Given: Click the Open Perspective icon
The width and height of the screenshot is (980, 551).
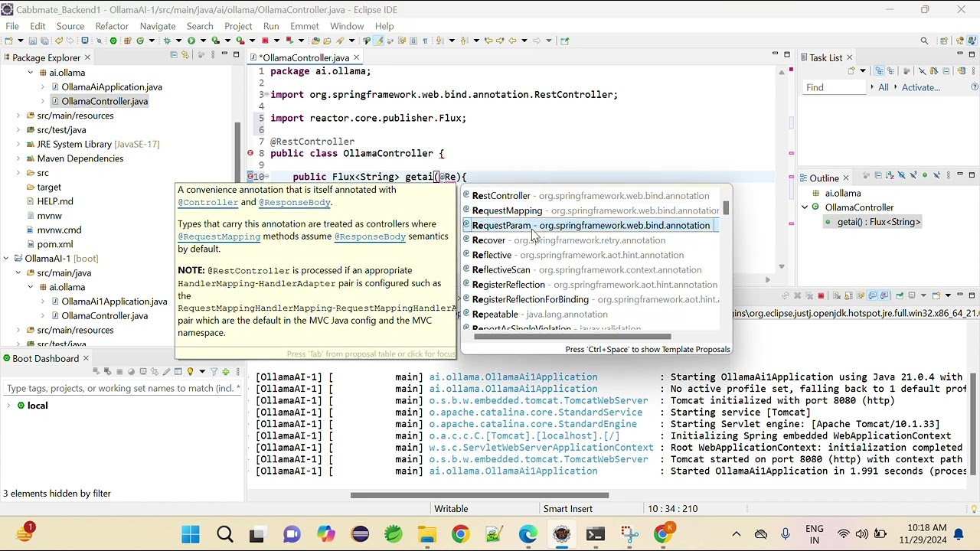Looking at the screenshot, I should [944, 41].
